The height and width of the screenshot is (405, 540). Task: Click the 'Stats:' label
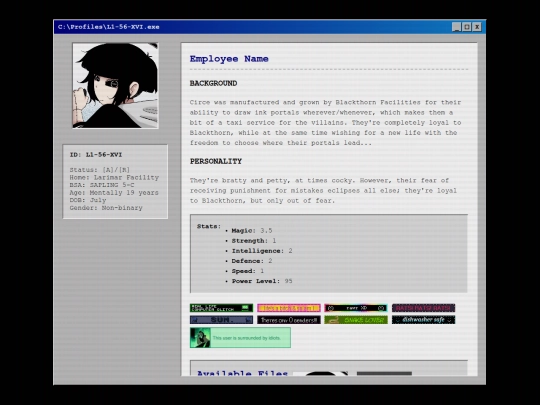point(209,226)
